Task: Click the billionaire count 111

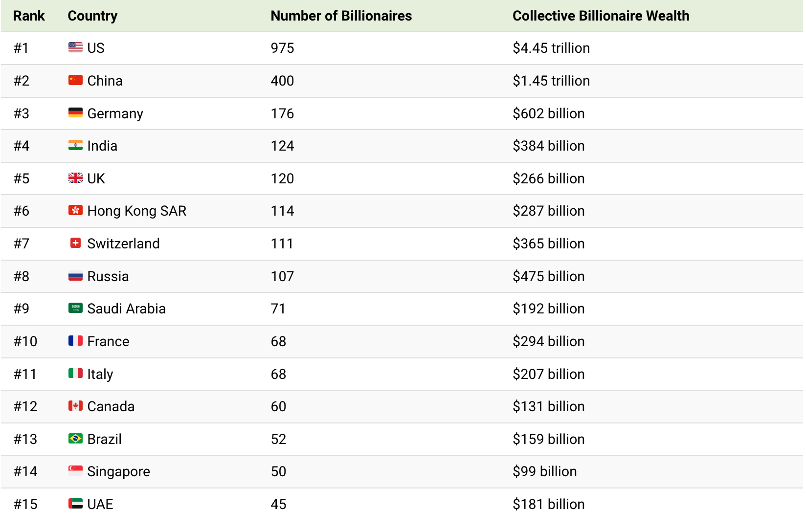Action: pos(282,244)
